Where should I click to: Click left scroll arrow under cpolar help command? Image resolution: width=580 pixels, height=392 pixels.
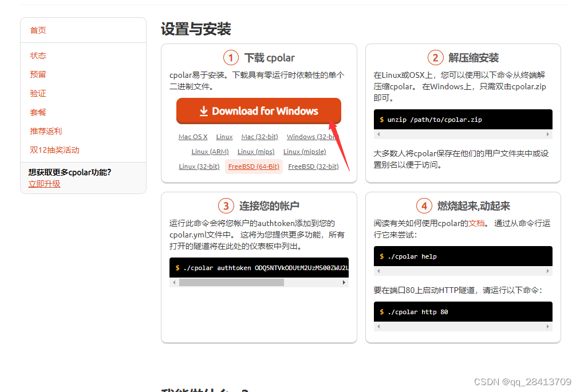coord(378,271)
